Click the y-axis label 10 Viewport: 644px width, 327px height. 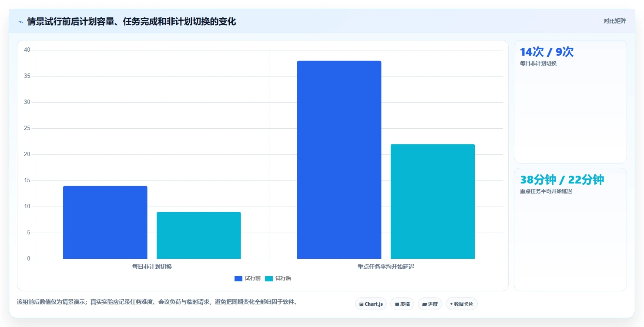point(27,207)
